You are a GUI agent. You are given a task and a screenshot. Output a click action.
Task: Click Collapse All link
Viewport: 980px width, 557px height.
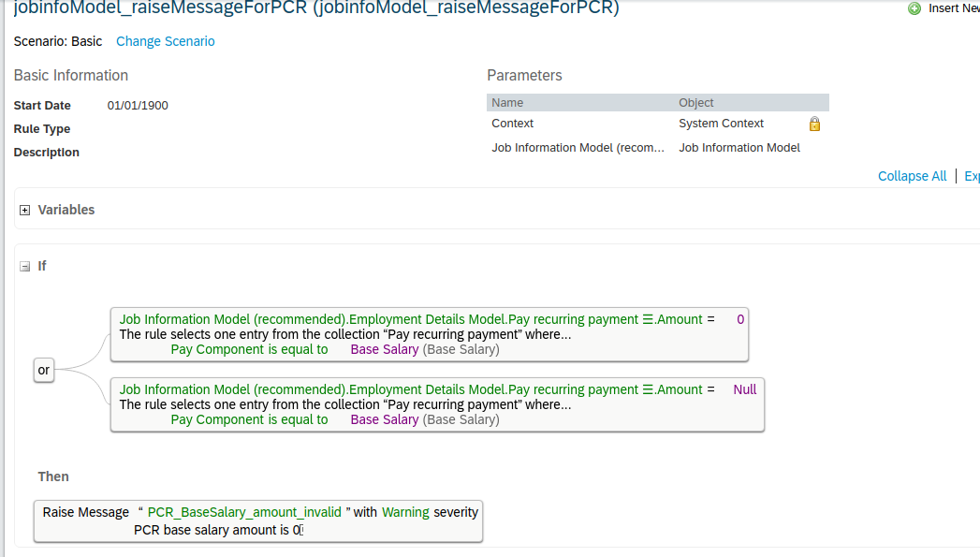(912, 176)
